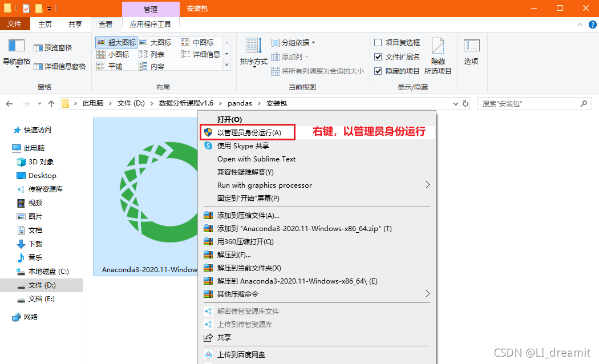
Task: Switch layout to details view
Action: click(201, 54)
